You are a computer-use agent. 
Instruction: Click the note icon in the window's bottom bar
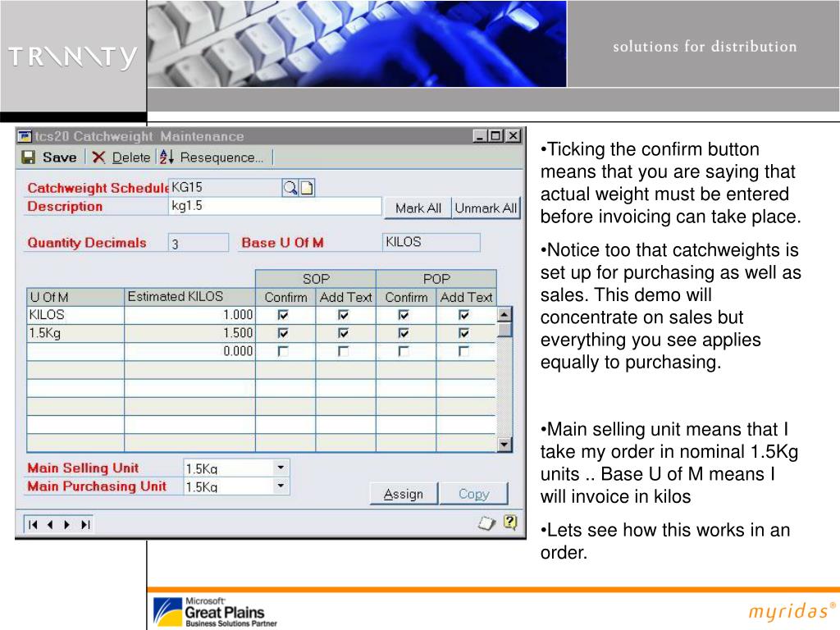(x=487, y=523)
